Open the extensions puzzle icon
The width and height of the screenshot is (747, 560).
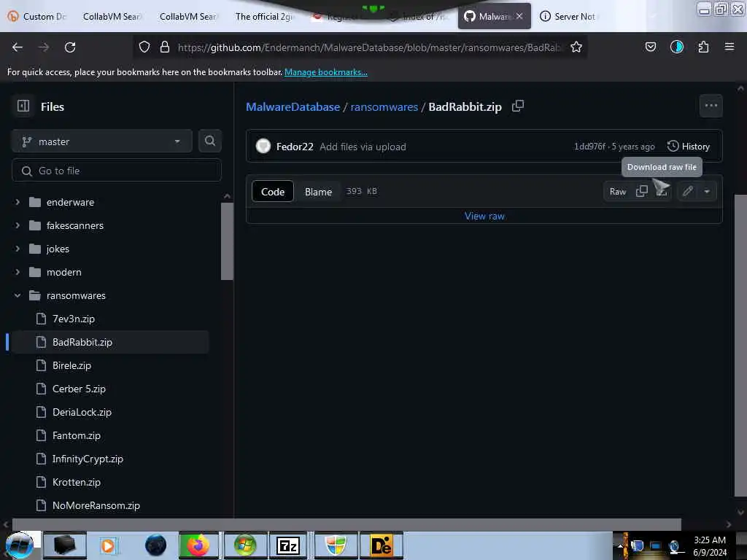(703, 47)
